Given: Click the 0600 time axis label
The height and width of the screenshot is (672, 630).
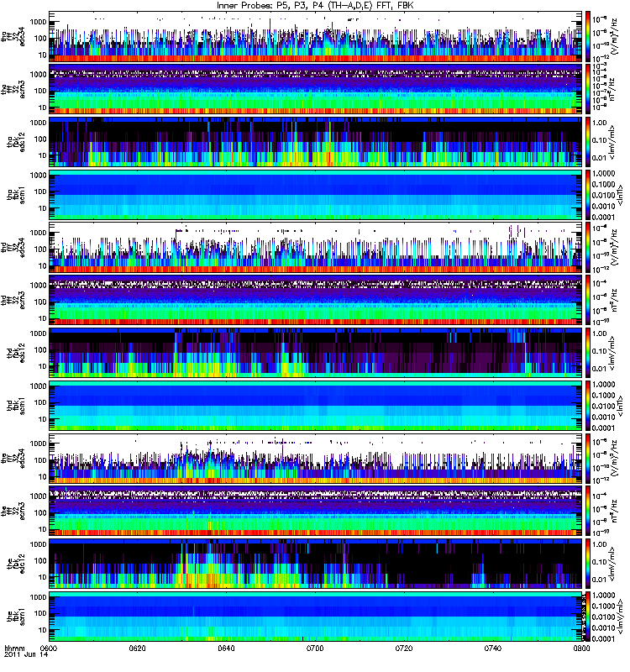Looking at the screenshot, I should (49, 648).
